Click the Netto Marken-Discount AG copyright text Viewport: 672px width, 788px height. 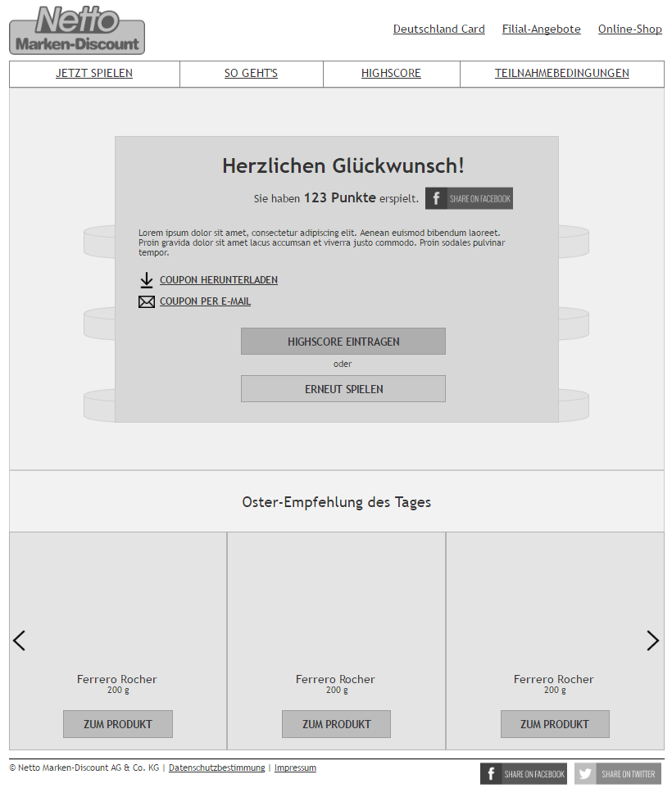(84, 768)
